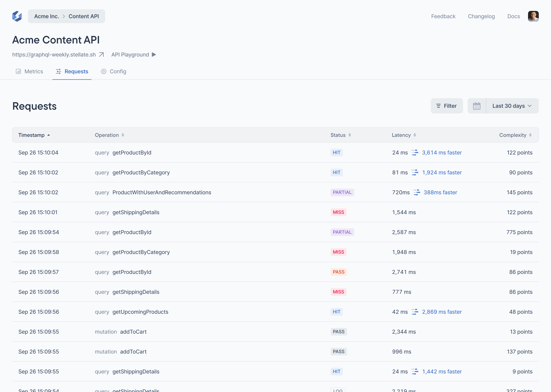Select getUpcomingProducts operation
551x392 pixels.
140,312
